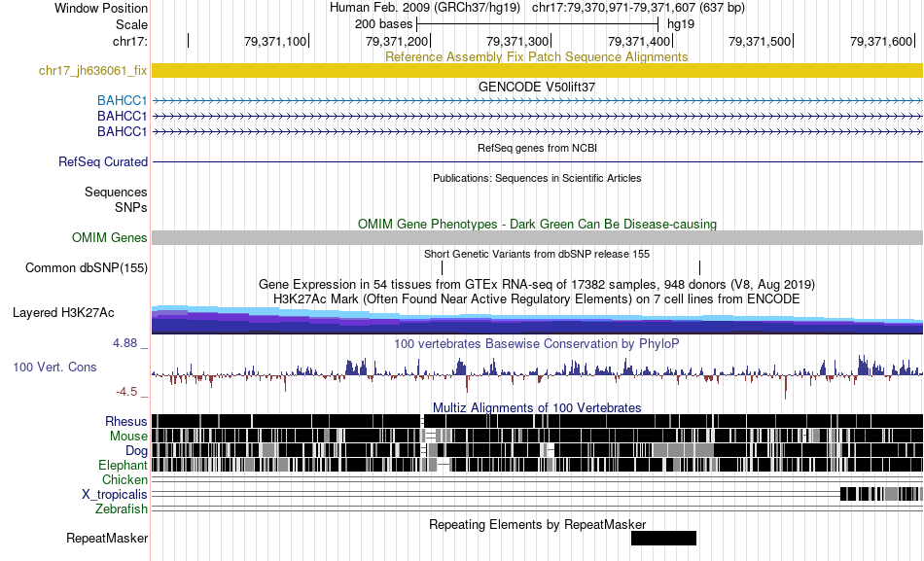Click the 'Layered H3K27Ac' label
Viewport: 924px width, 561px height.
[63, 313]
